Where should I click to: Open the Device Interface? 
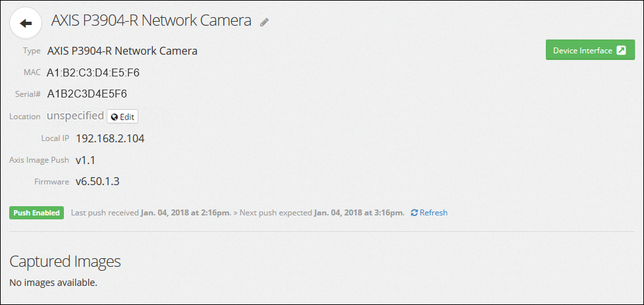pyautogui.click(x=581, y=50)
